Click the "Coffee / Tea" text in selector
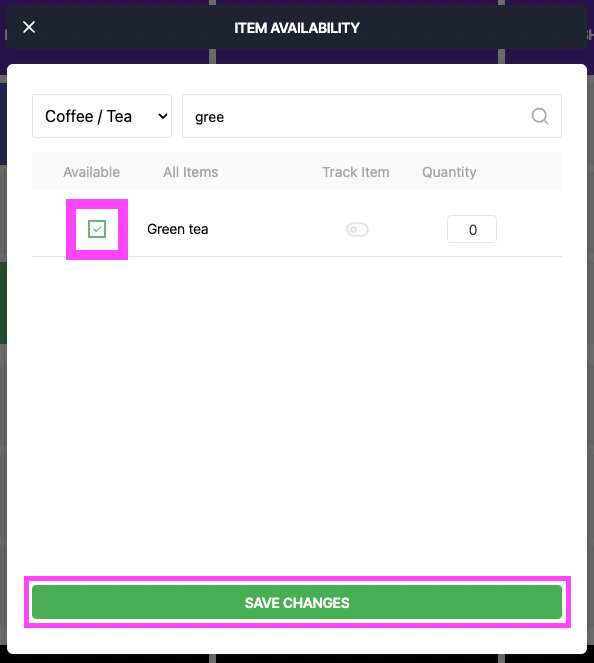The image size is (594, 663). (88, 116)
